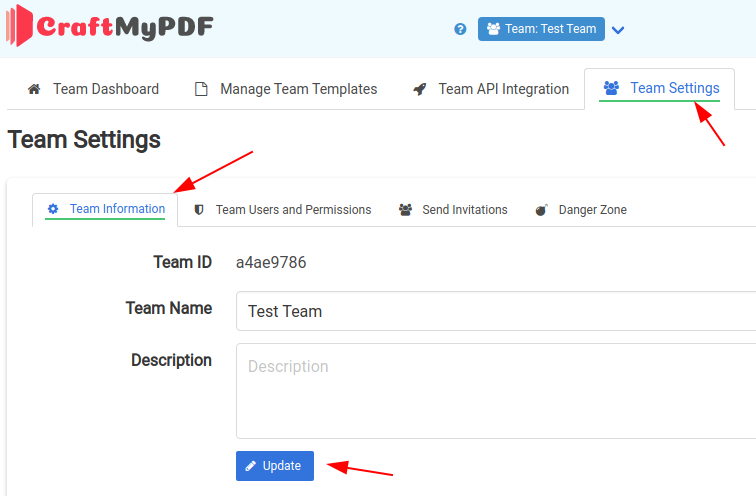The image size is (756, 496).
Task: Click the people icon beside Send Invitations
Action: pos(405,210)
